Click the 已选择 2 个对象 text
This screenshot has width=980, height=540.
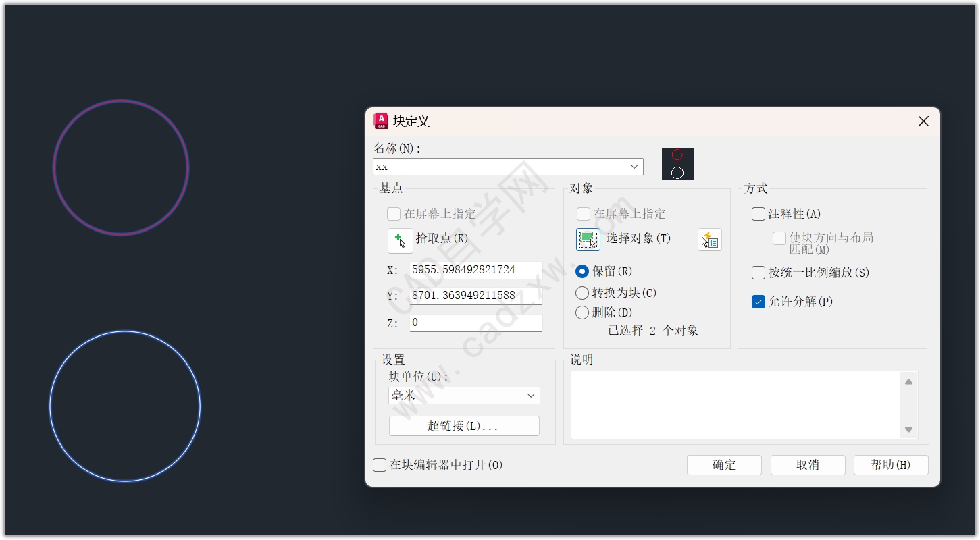(x=653, y=331)
